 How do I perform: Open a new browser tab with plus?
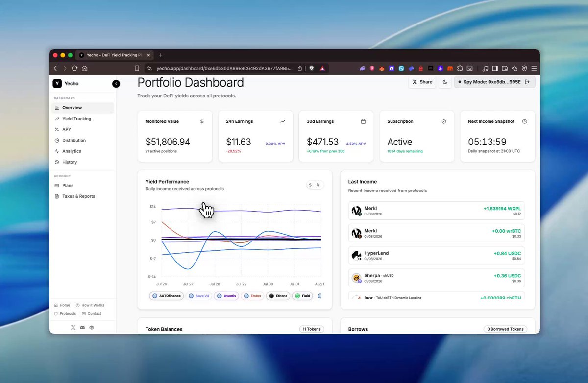[x=161, y=55]
